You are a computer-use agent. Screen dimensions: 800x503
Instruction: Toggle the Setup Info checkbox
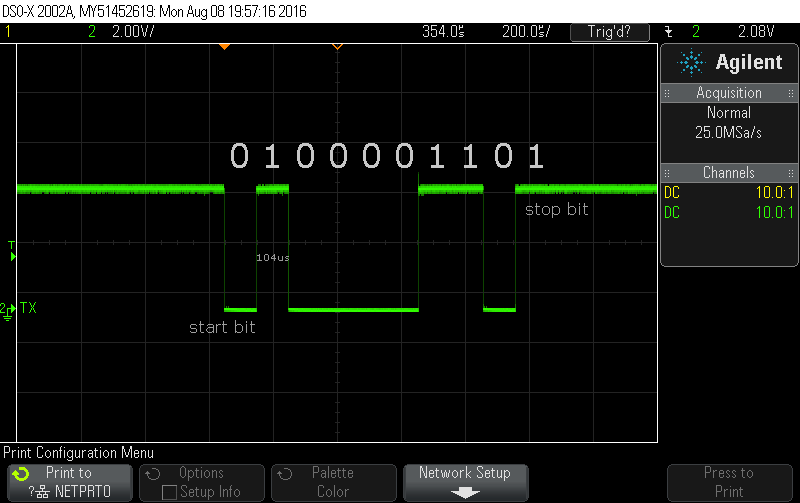(x=169, y=492)
